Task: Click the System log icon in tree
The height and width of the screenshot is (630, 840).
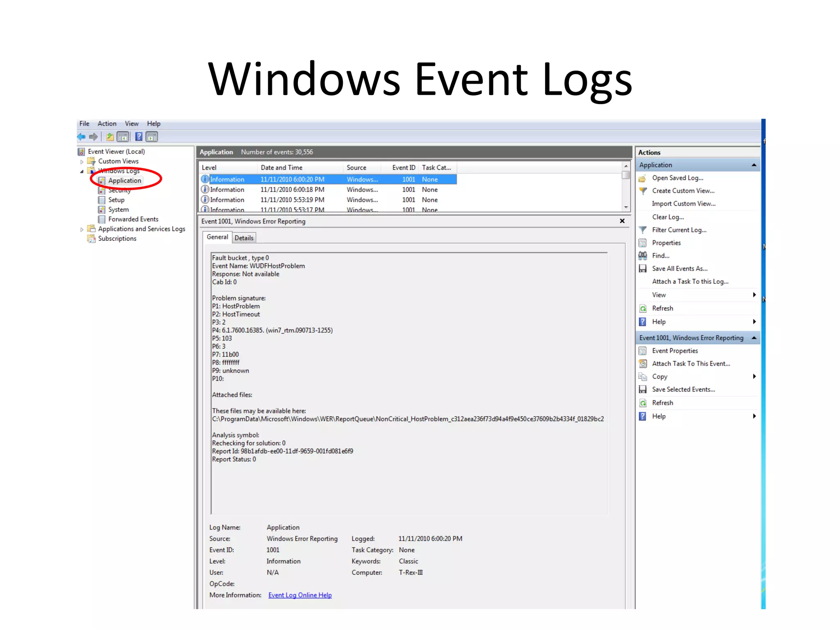Action: tap(102, 210)
